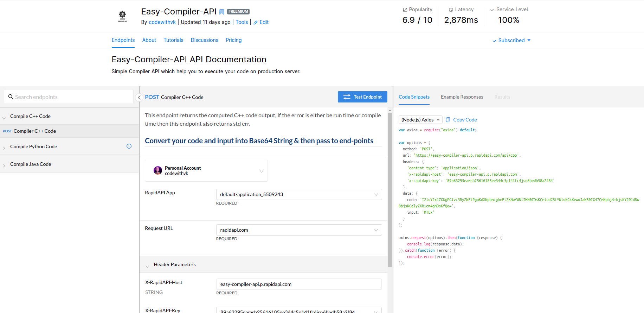Click the FREEMIUM badge
The image size is (644, 313).
pyautogui.click(x=238, y=12)
